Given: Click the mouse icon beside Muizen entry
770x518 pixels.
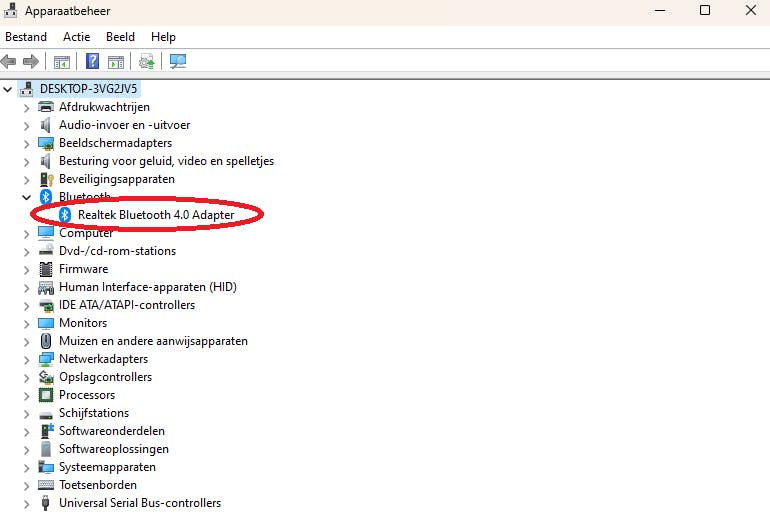Looking at the screenshot, I should pos(46,341).
